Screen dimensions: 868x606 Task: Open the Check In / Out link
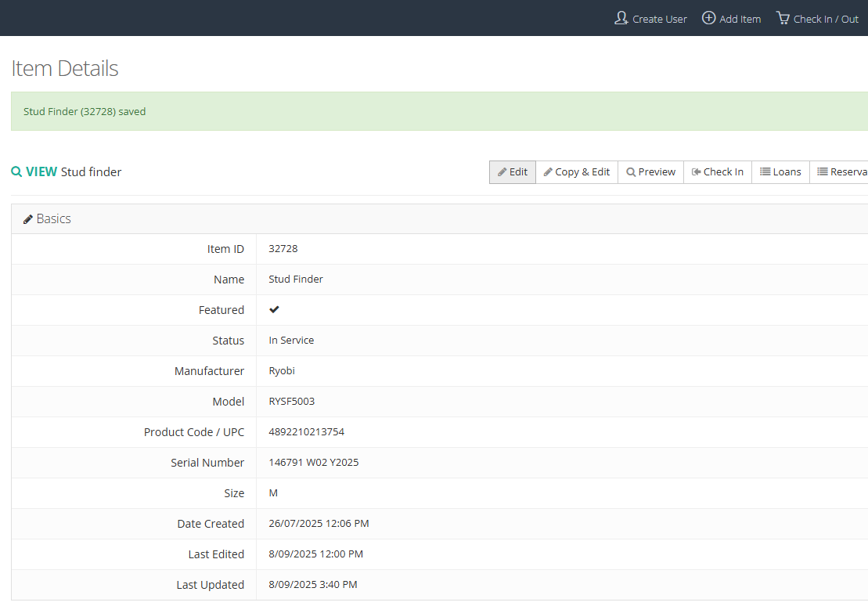point(818,19)
